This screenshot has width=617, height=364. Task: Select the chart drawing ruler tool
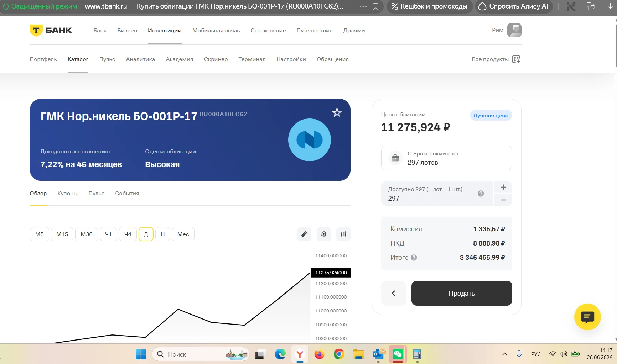(304, 234)
